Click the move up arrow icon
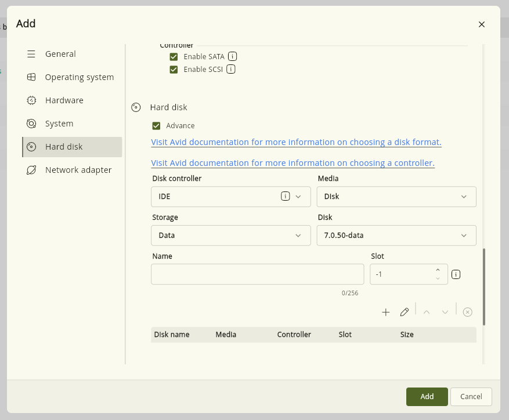 click(x=427, y=312)
